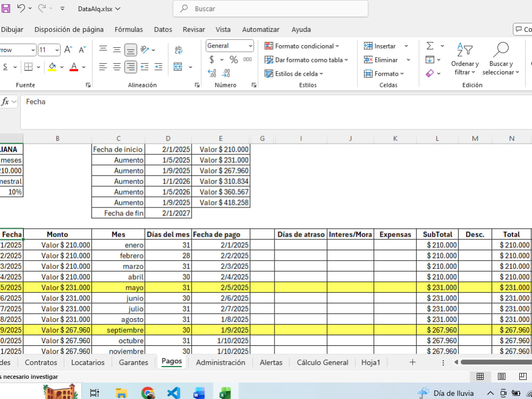
Task: Click the fill color yellow swatch
Action: coord(52,67)
